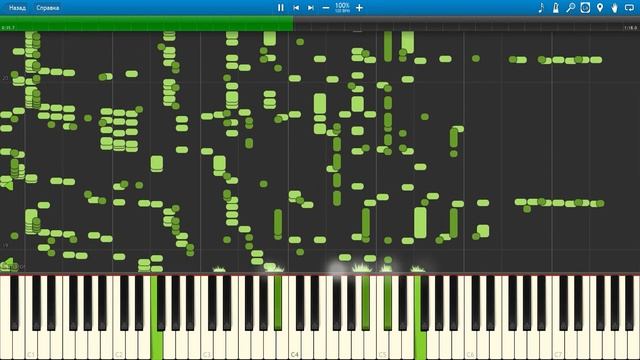Open the Справка help menu
The height and width of the screenshot is (360, 640).
pos(48,8)
